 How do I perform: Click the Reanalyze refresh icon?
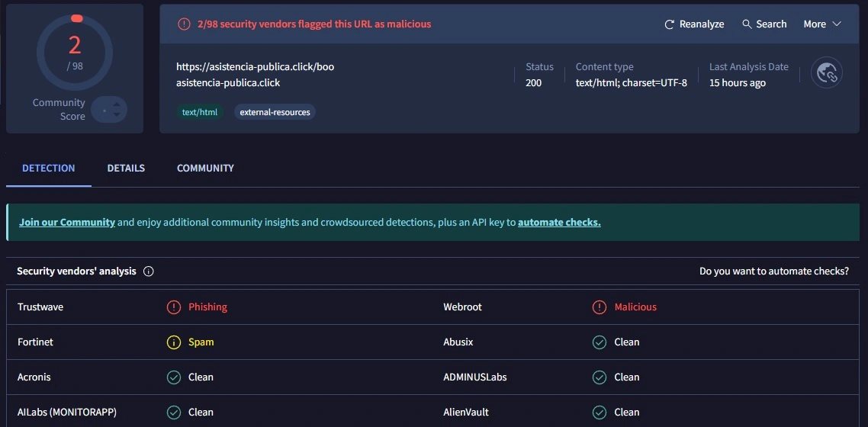(670, 24)
